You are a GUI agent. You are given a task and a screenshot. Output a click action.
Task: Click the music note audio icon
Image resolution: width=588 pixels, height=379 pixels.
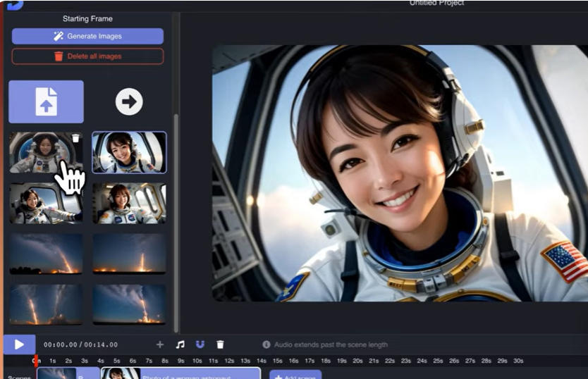(x=180, y=344)
